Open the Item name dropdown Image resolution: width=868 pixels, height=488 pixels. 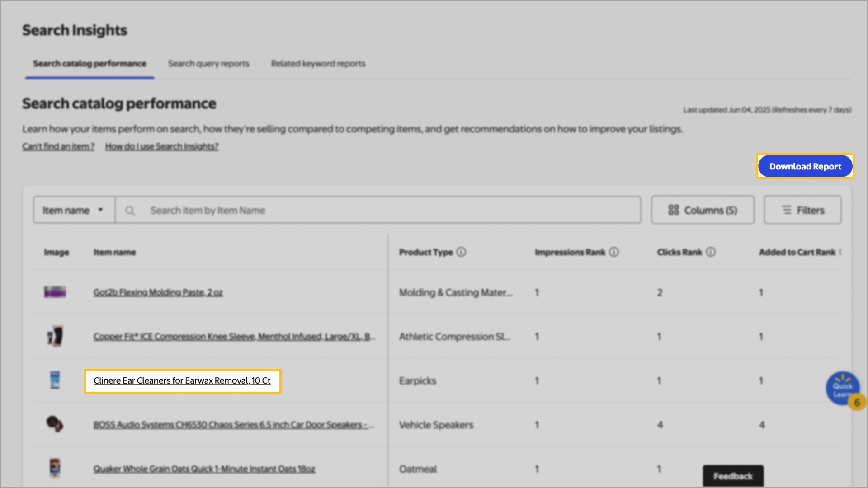tap(74, 210)
